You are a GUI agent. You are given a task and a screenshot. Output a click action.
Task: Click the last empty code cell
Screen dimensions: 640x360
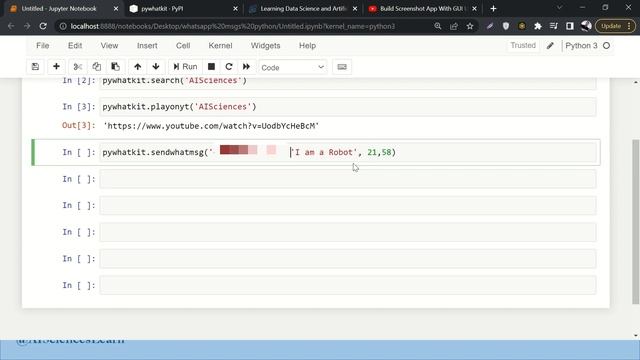coord(348,285)
